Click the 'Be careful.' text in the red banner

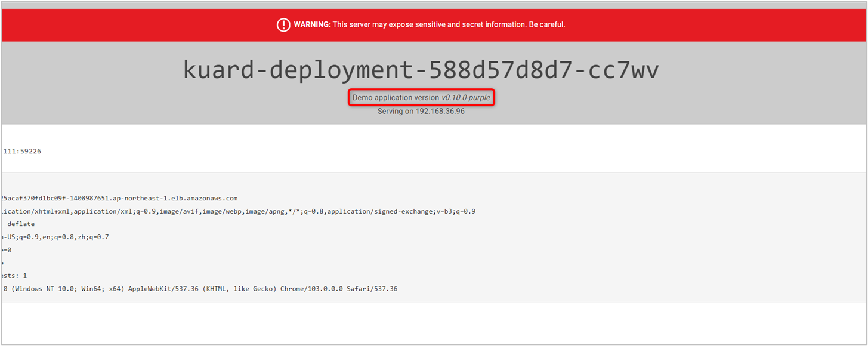[547, 25]
